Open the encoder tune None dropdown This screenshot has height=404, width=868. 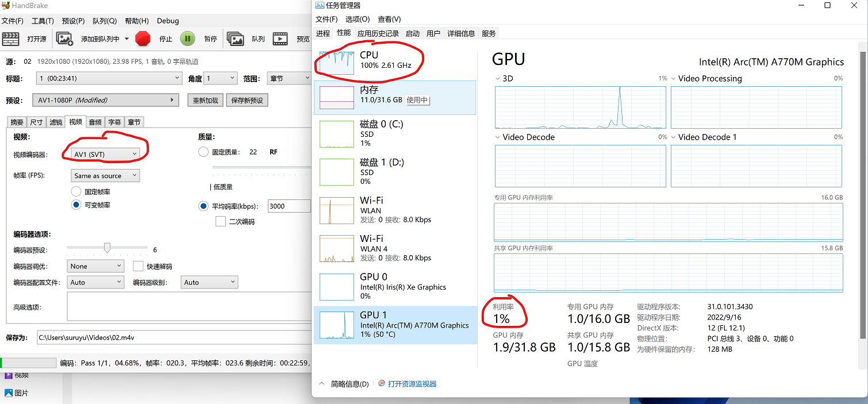tap(95, 266)
